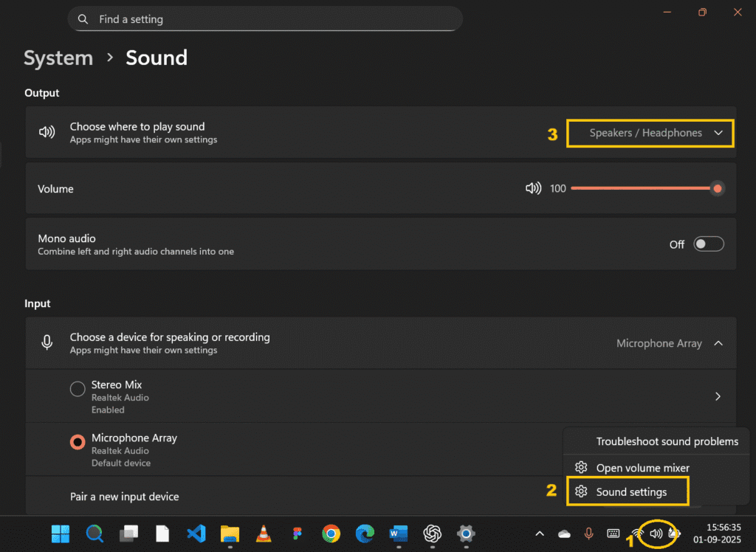Expand Stereo Mix device properties
The width and height of the screenshot is (756, 552).
[x=717, y=396]
